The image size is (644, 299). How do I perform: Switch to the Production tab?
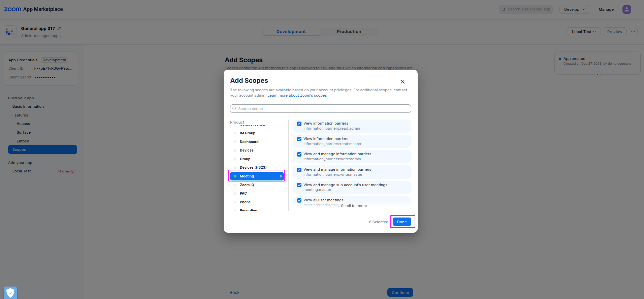click(x=349, y=32)
